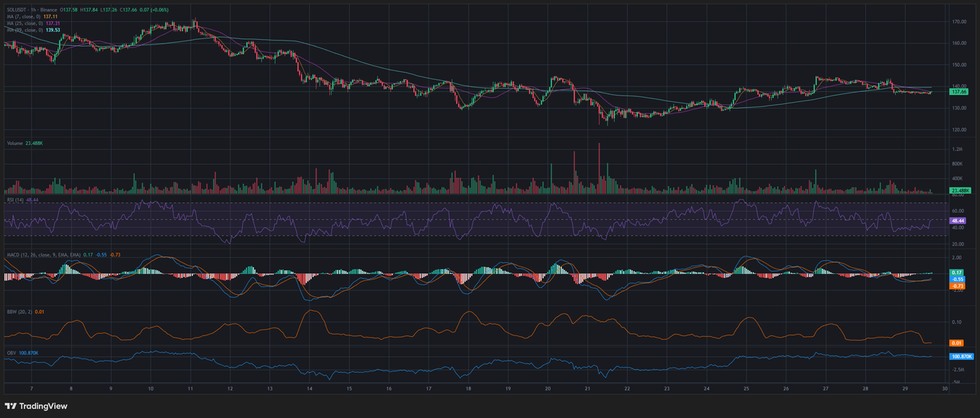The image size is (980, 418).
Task: Click the TradingView logo
Action: click(37, 407)
